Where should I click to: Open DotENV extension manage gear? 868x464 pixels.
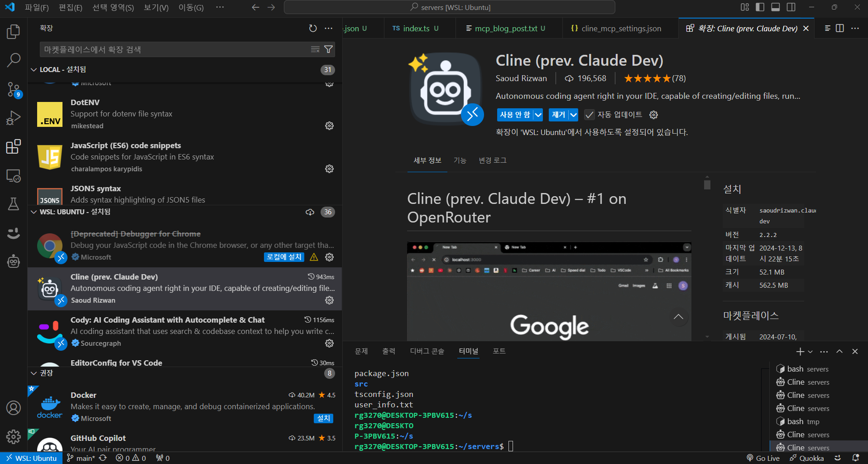coord(330,126)
